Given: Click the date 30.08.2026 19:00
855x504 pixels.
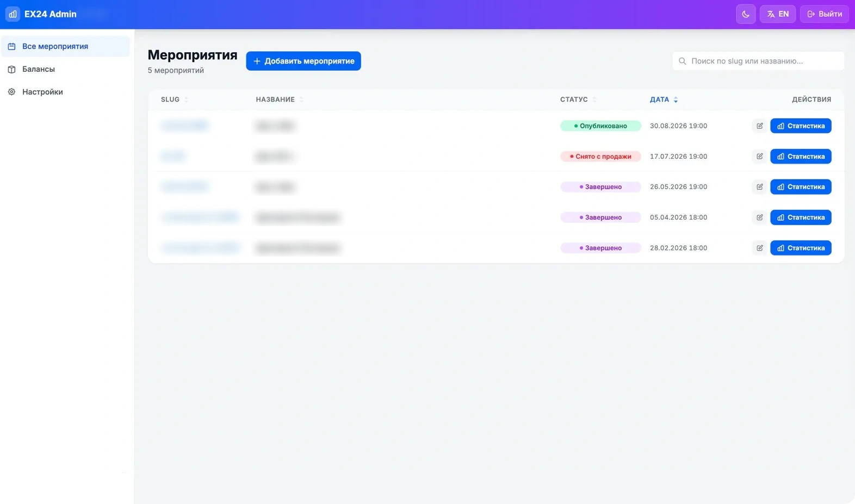Looking at the screenshot, I should 678,126.
